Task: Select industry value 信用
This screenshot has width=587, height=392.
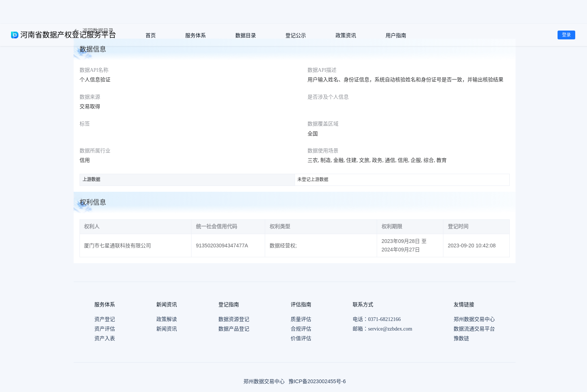Action: tap(85, 160)
